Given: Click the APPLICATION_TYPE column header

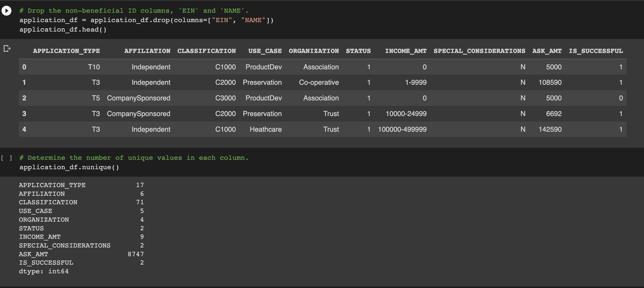Looking at the screenshot, I should [x=66, y=51].
